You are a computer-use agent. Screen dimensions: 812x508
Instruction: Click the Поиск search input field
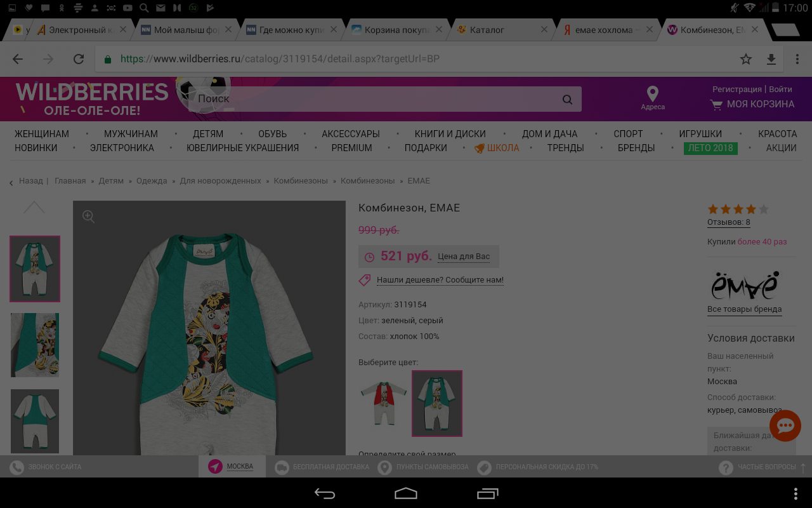click(x=374, y=100)
